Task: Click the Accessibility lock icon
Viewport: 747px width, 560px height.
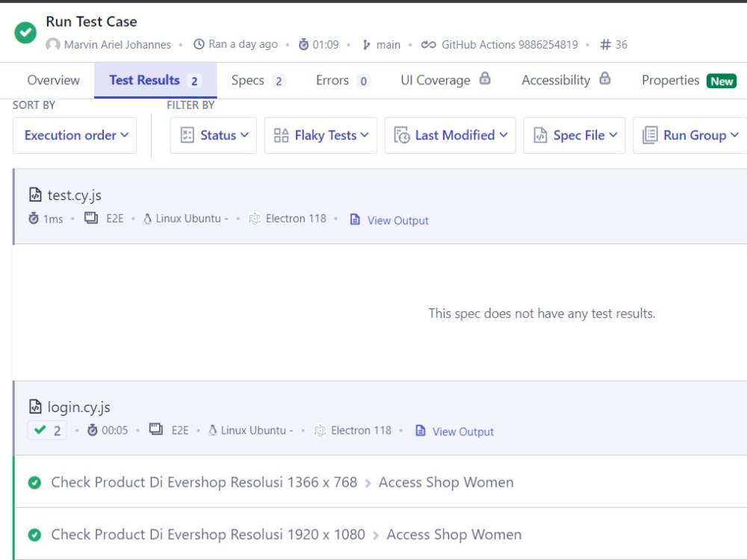Action: 604,79
